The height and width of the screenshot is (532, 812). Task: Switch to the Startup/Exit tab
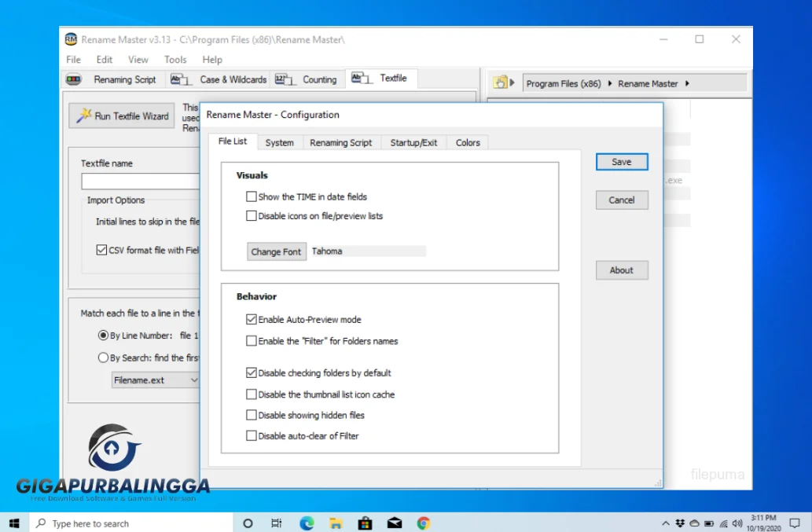click(x=413, y=143)
